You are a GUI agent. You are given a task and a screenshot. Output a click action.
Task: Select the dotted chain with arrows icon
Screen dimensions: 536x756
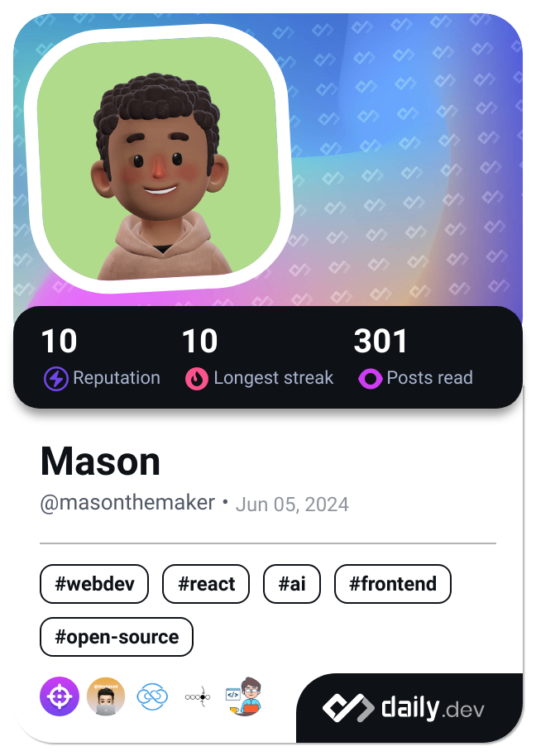(x=198, y=696)
